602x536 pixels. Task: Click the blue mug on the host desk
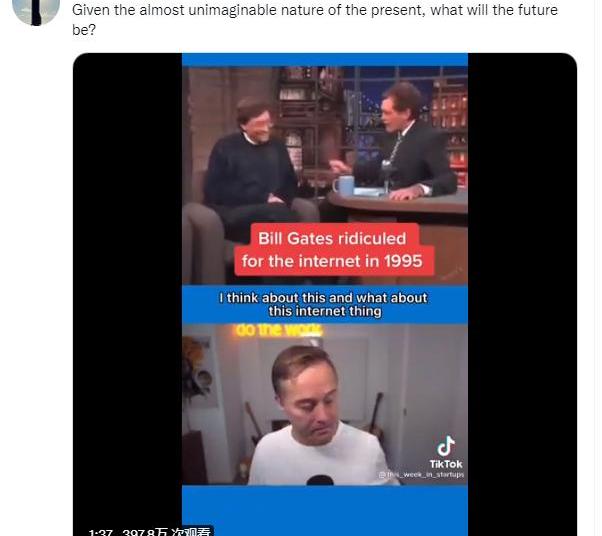(344, 185)
